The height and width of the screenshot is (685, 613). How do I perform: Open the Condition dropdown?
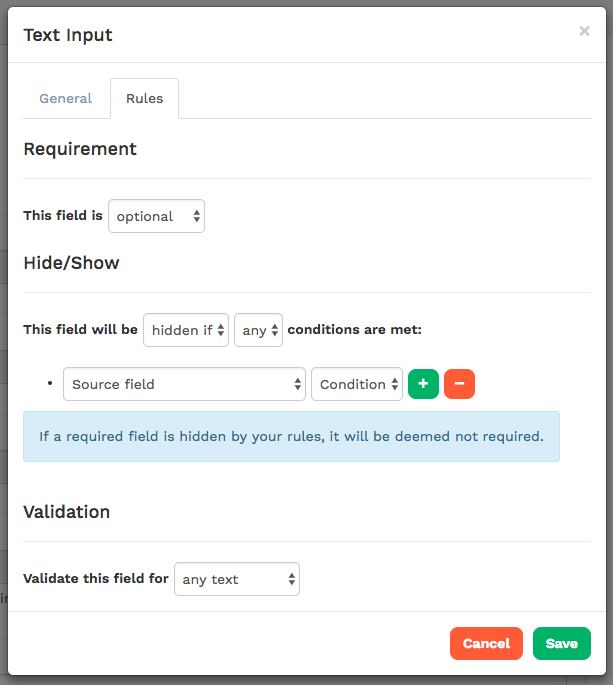pos(356,384)
